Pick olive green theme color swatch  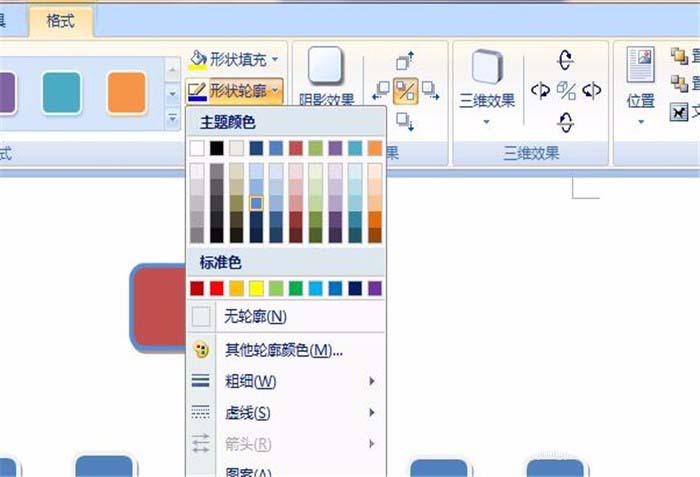point(316,148)
